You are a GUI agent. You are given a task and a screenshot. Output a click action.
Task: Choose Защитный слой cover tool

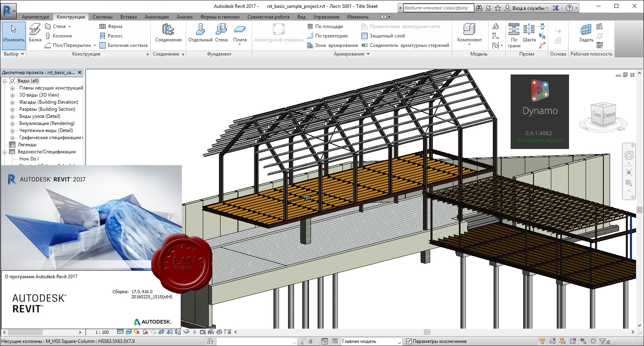click(383, 36)
